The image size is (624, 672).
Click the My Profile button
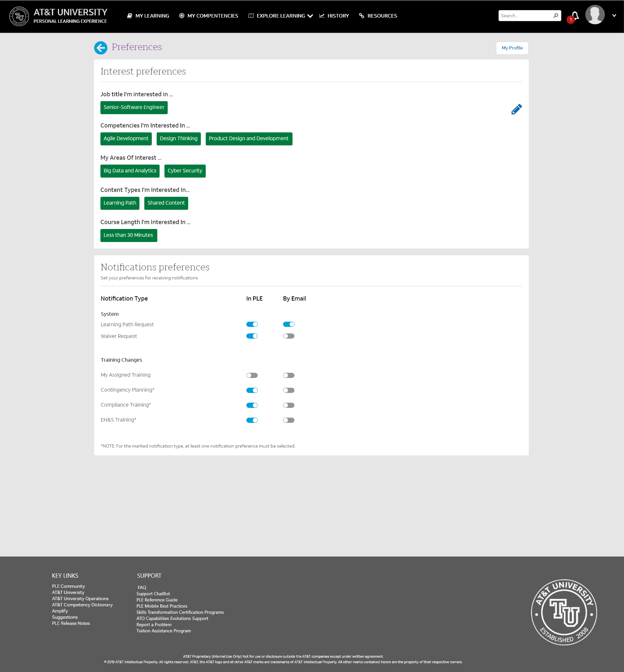point(512,48)
